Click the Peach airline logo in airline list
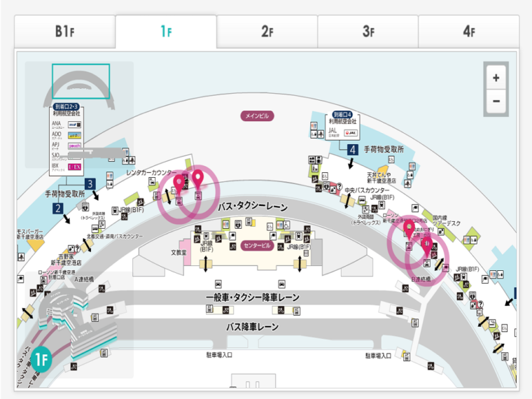The height and width of the screenshot is (399, 532). (x=73, y=145)
